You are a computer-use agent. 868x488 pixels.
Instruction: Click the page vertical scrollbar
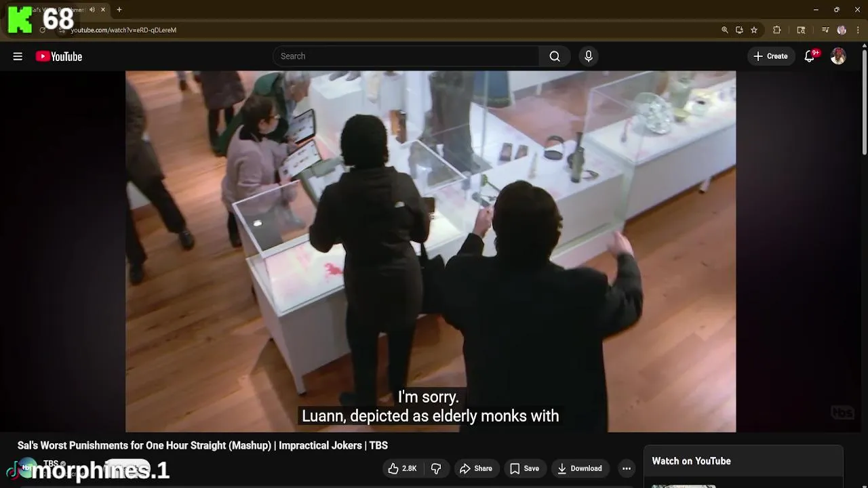coord(864,102)
